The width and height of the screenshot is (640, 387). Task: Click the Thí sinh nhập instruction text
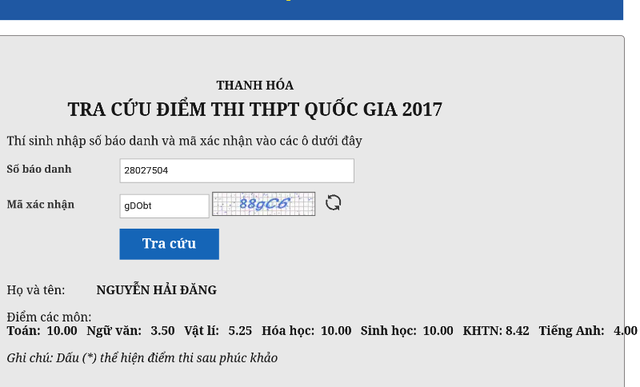pyautogui.click(x=184, y=141)
